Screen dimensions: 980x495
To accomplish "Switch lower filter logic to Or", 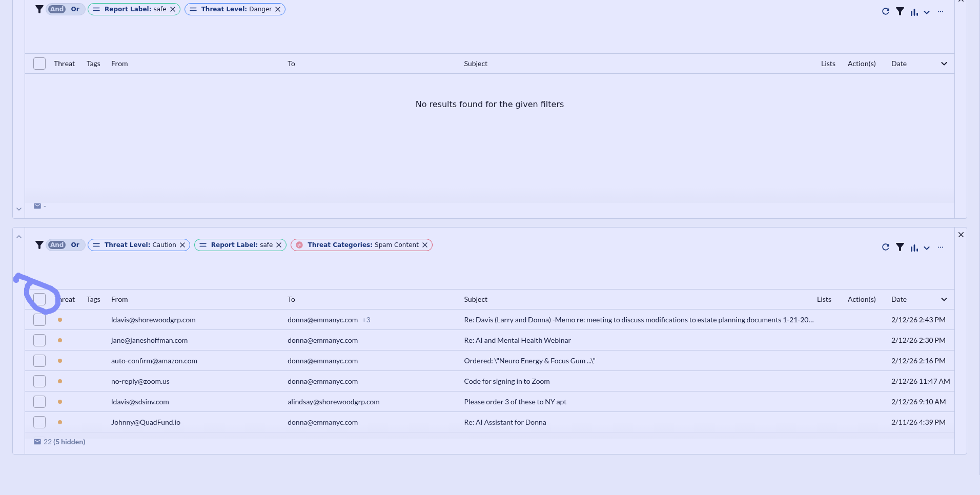I will [75, 245].
